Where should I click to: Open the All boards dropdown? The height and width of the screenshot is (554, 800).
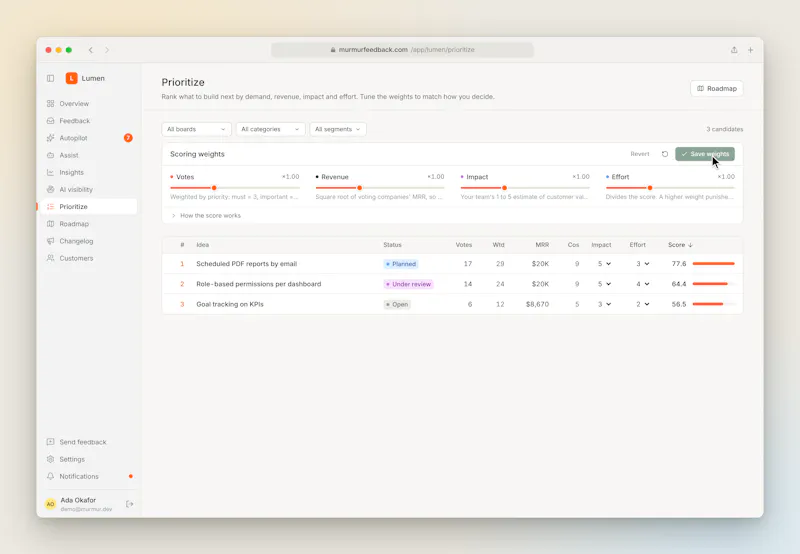tap(196, 129)
